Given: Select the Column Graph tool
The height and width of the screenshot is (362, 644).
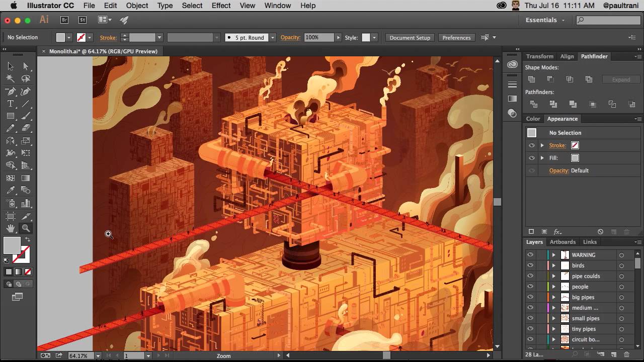Looking at the screenshot, I should [x=26, y=203].
